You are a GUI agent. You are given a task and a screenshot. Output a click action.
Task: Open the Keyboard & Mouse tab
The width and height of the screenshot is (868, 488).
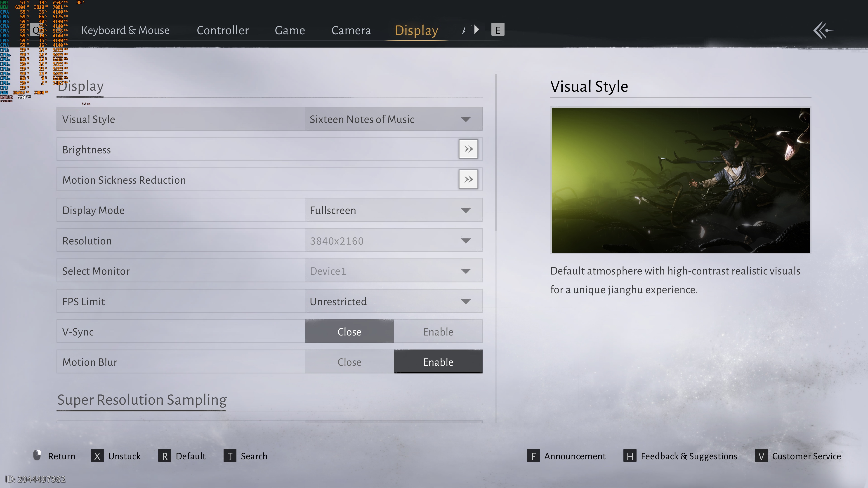point(125,30)
